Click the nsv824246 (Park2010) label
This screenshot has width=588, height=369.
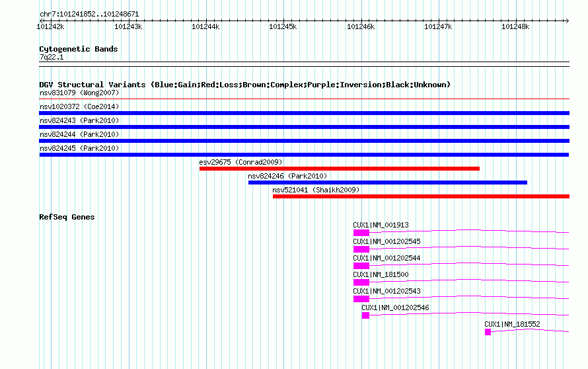point(287,176)
